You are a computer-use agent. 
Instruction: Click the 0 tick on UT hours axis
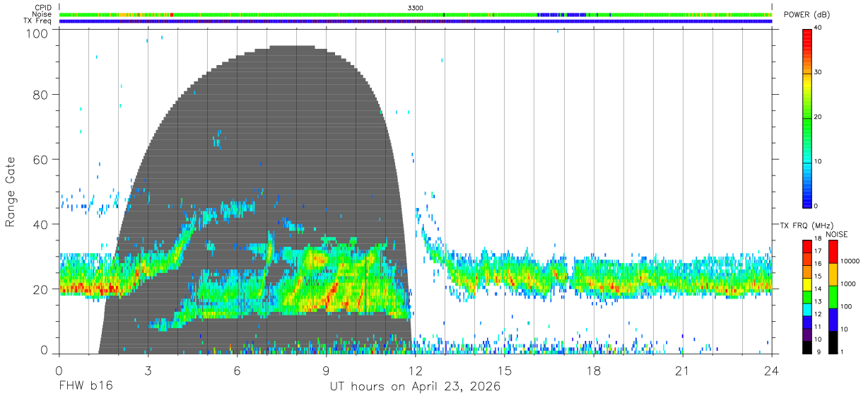(59, 371)
